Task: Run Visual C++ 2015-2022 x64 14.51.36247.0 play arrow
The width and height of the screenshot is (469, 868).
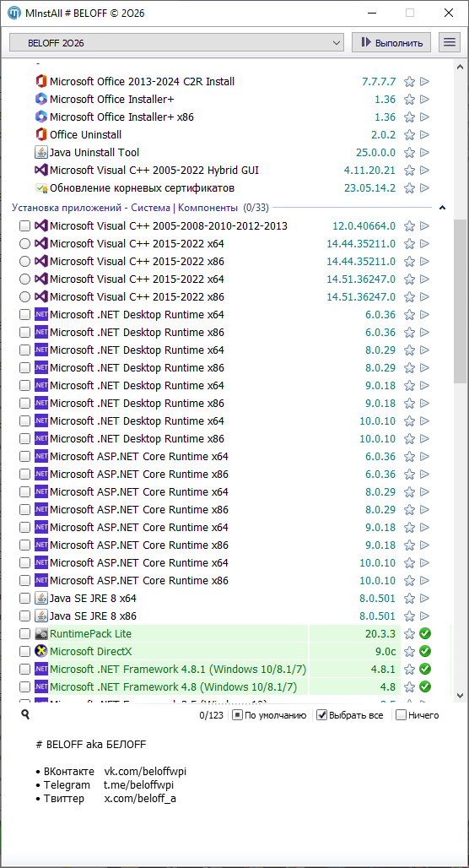Action: click(425, 279)
